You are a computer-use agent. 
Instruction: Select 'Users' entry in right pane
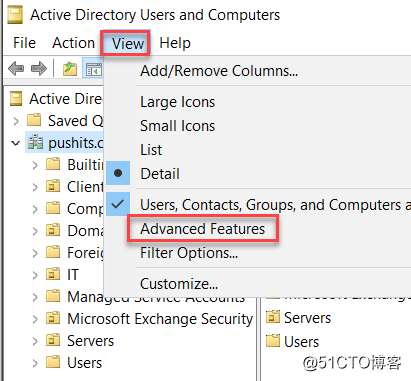(301, 341)
